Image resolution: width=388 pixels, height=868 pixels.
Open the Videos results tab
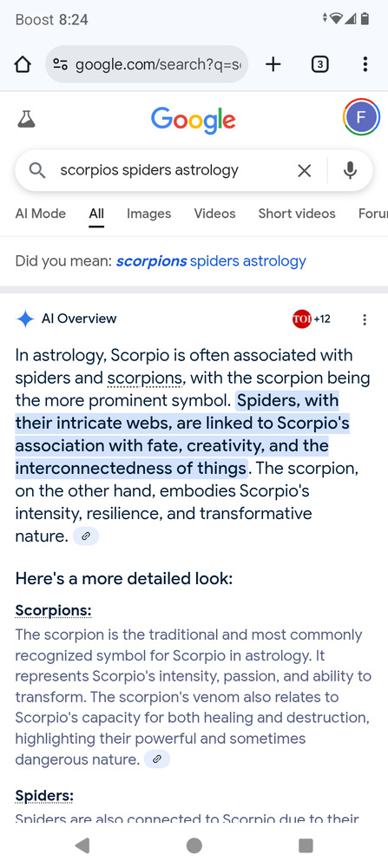214,214
